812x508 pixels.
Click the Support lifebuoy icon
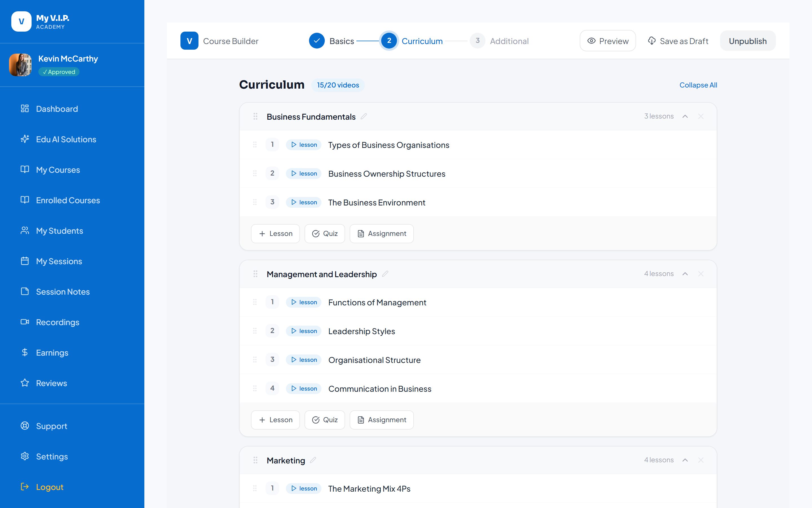click(25, 426)
